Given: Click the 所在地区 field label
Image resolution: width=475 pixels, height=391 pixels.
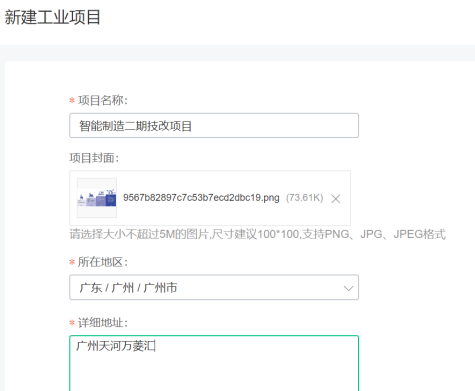Looking at the screenshot, I should (103, 262).
